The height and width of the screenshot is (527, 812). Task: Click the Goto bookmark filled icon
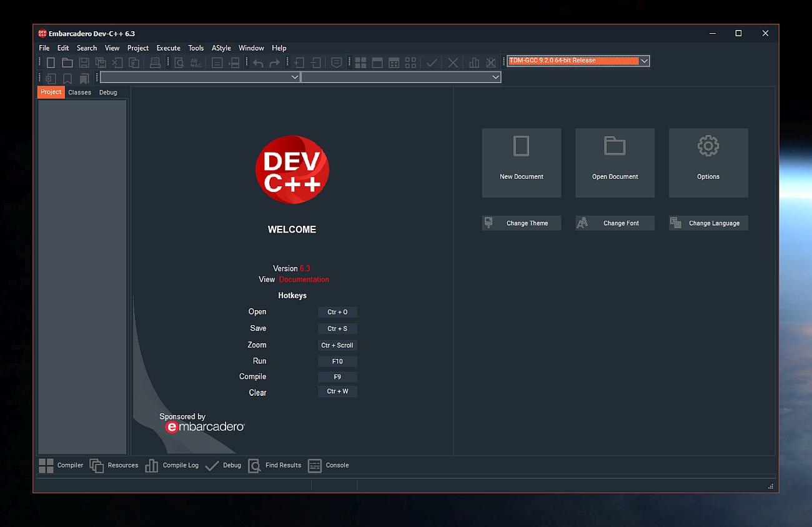click(84, 79)
